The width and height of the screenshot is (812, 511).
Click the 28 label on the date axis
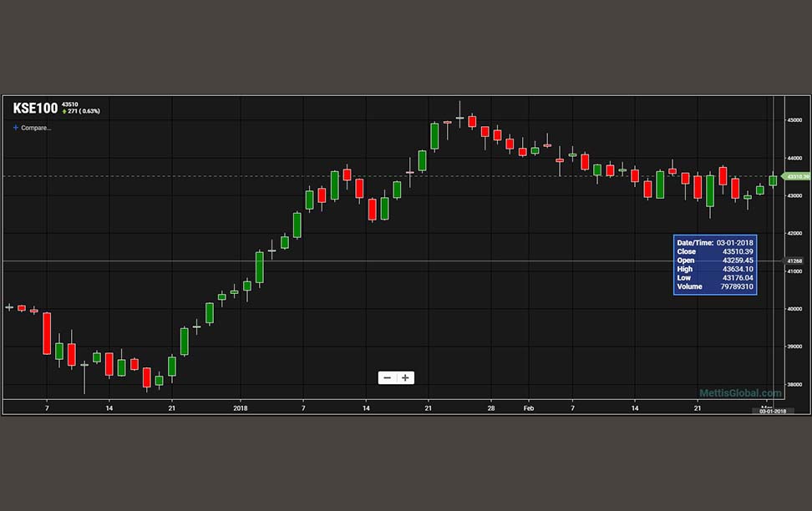tap(491, 408)
